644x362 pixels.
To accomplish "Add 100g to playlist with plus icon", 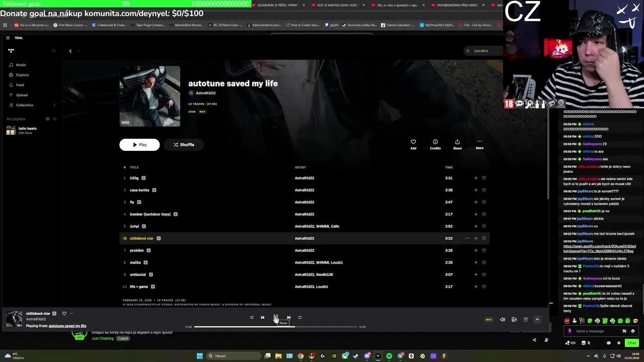I will tap(475, 178).
